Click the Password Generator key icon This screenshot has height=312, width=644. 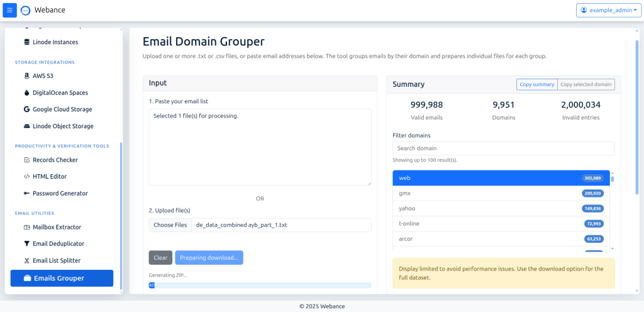point(26,193)
